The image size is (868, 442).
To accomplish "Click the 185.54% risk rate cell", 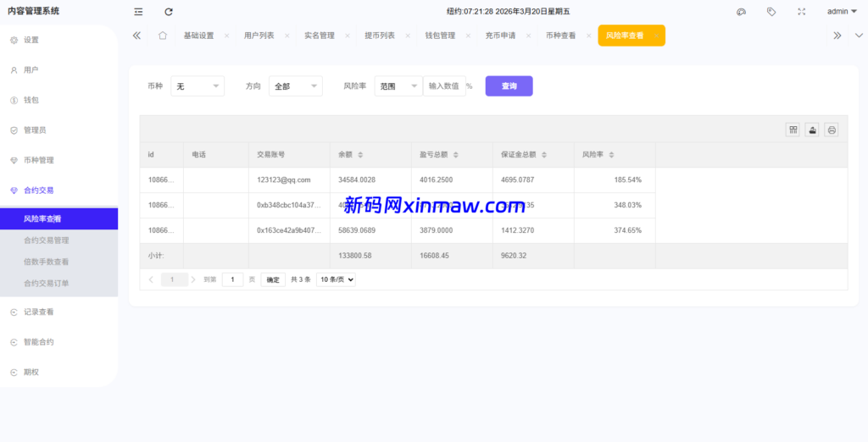I will coord(615,180).
